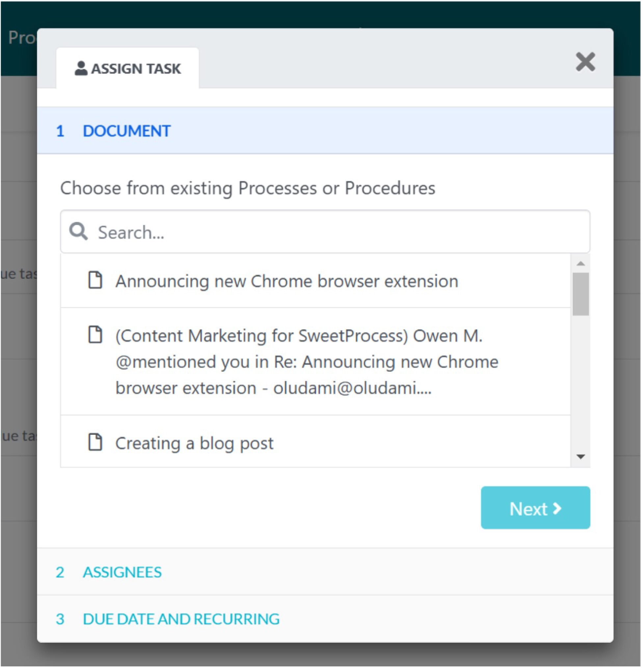
Task: Click the Next button
Action: (536, 508)
